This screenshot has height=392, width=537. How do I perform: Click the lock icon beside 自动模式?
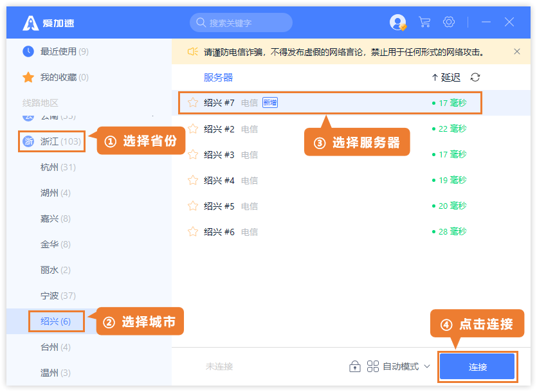pyautogui.click(x=355, y=366)
